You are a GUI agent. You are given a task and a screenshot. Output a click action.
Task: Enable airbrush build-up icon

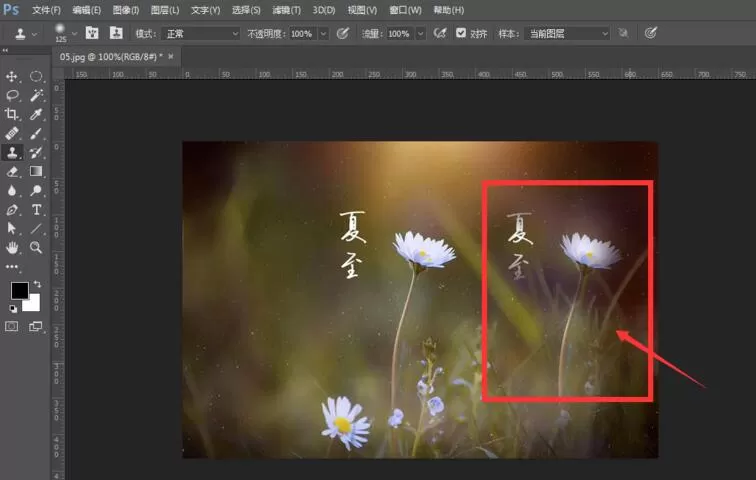[x=440, y=33]
